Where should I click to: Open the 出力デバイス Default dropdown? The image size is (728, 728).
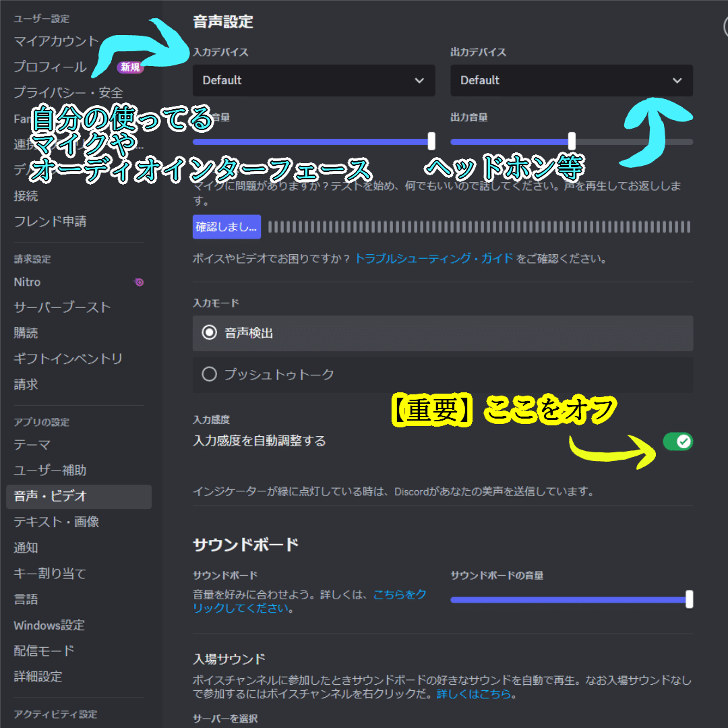point(572,80)
